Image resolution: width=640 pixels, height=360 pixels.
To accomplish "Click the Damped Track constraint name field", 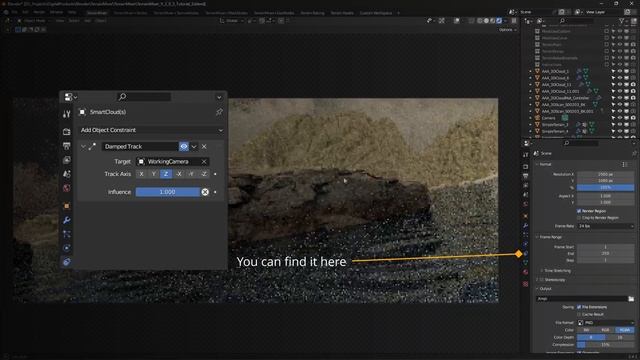I will point(140,147).
